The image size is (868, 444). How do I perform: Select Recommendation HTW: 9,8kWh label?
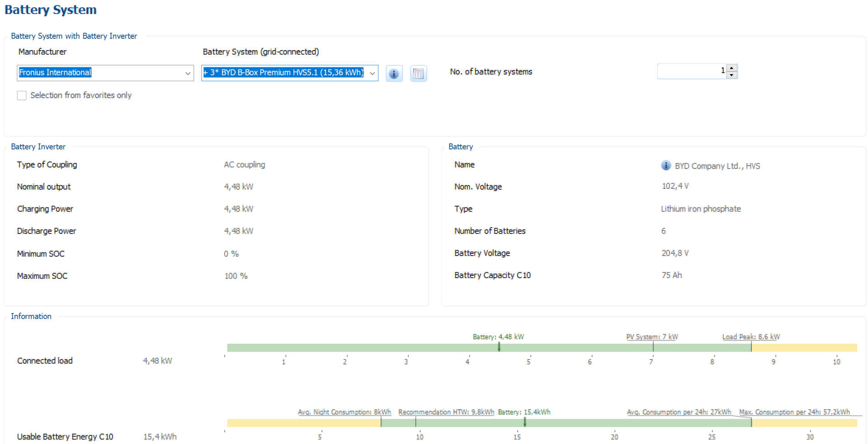coord(446,412)
